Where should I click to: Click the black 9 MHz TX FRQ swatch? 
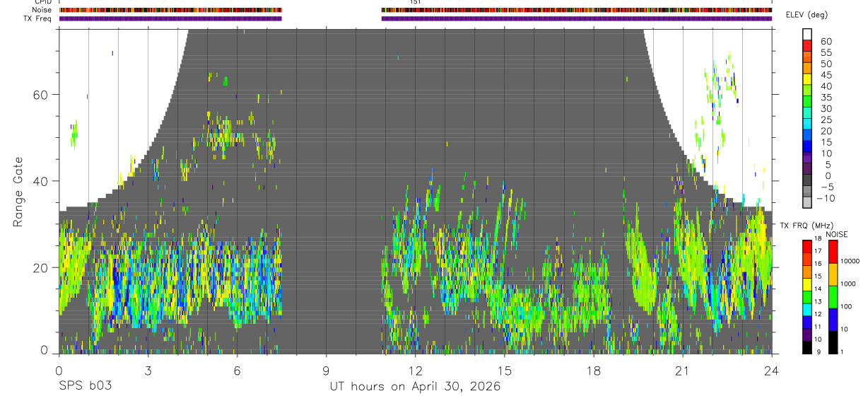[807, 347]
